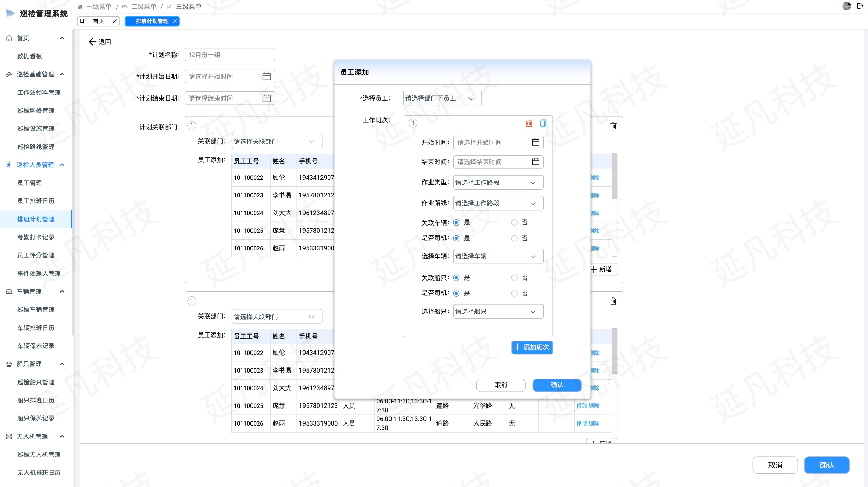Screen dimensions: 868x487
Task: Click the 巡检基础管理 sidebar icon
Action: pos(9,74)
